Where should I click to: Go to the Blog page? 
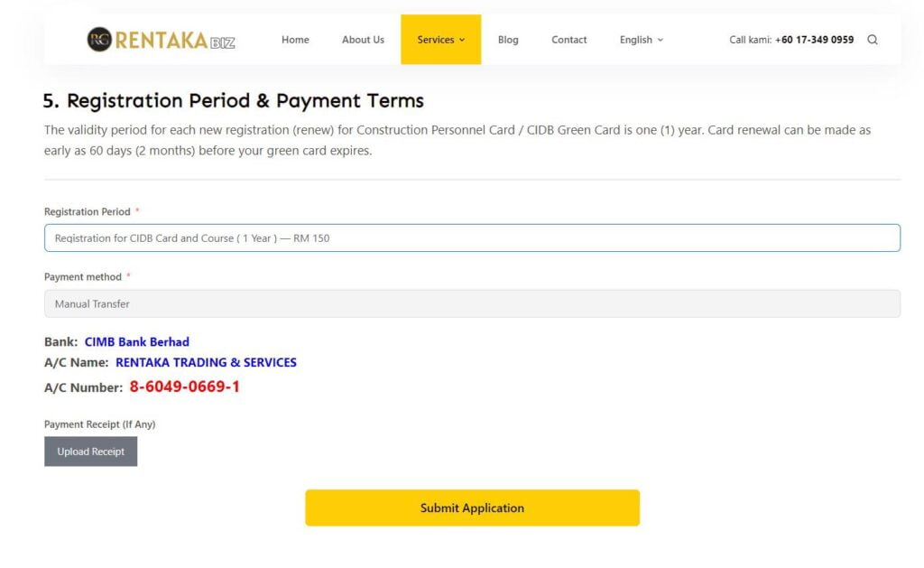(508, 40)
